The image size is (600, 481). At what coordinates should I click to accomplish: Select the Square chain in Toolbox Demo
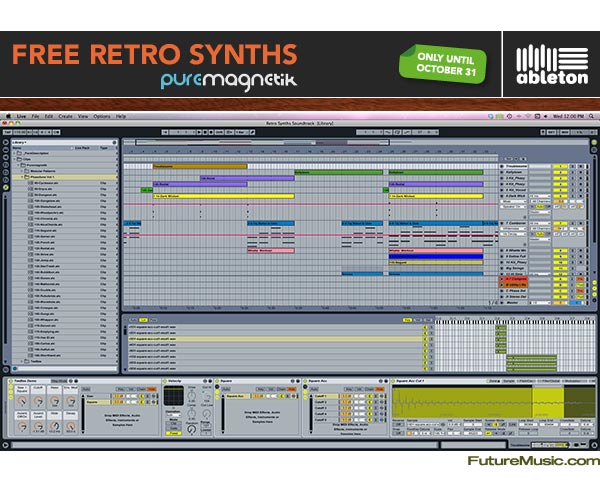click(98, 402)
